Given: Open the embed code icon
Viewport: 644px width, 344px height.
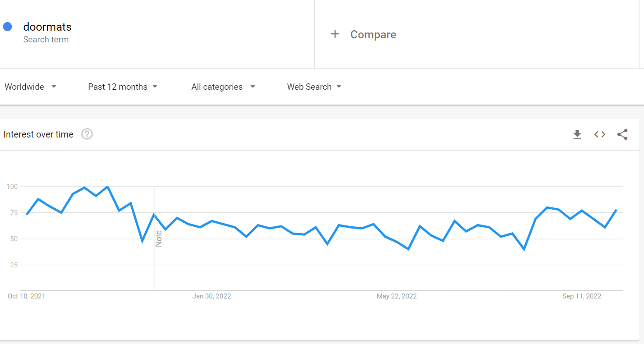Looking at the screenshot, I should (x=600, y=134).
